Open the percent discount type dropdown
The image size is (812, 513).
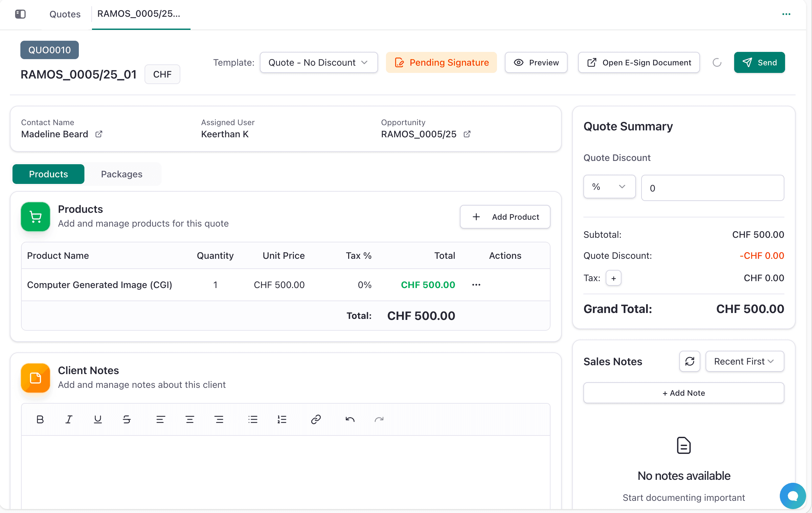[609, 187]
